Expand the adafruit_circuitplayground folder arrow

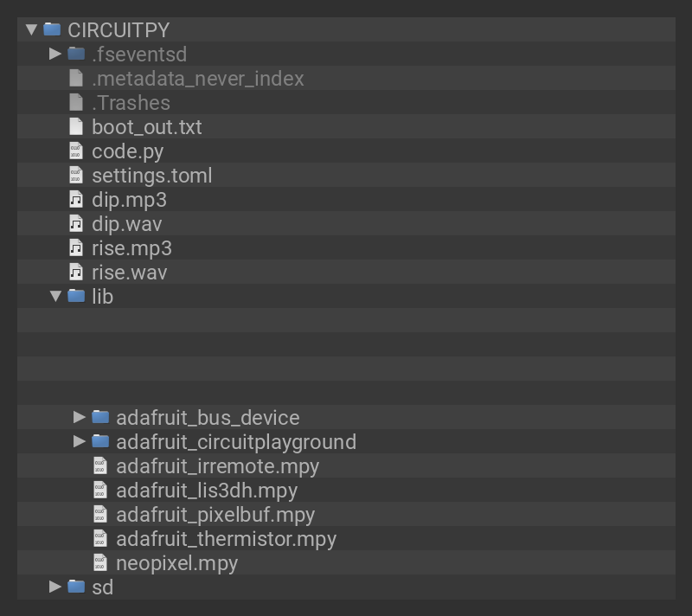click(80, 441)
